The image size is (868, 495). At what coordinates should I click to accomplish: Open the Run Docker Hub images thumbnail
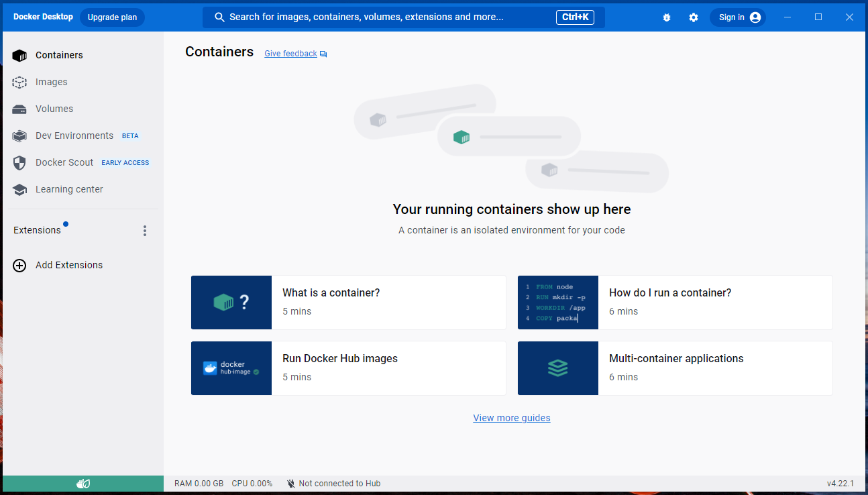[x=231, y=368]
